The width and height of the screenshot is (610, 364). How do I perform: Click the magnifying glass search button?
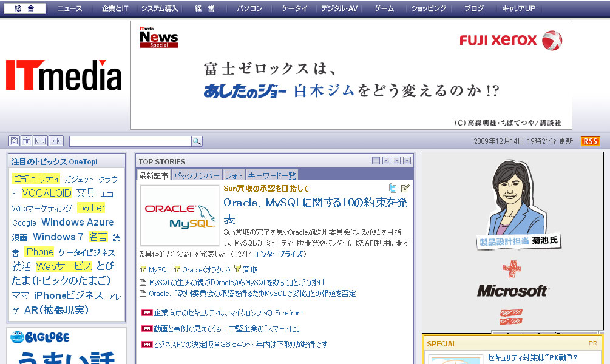point(197,141)
